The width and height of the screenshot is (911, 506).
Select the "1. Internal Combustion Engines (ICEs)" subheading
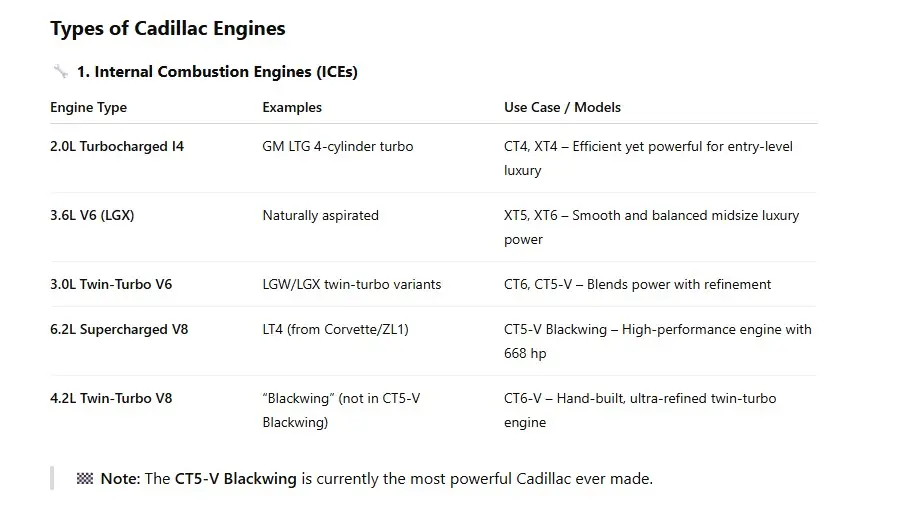coord(217,72)
